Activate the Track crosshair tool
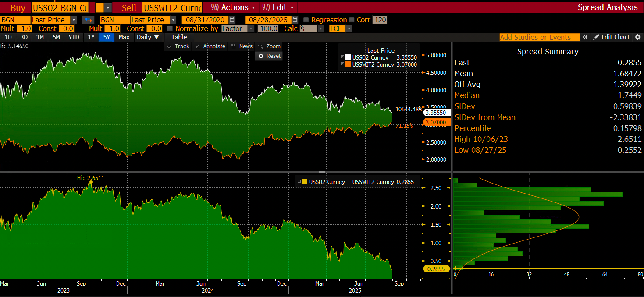644x297 pixels. point(178,46)
